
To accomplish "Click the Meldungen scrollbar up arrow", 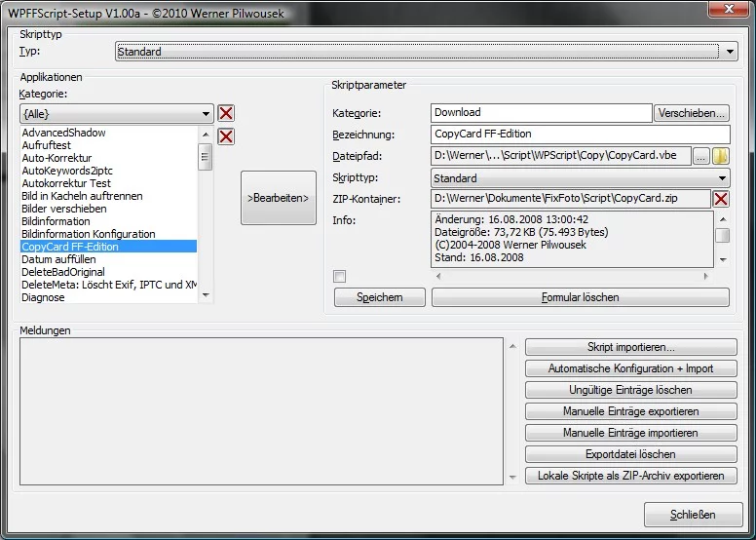I will 512,346.
